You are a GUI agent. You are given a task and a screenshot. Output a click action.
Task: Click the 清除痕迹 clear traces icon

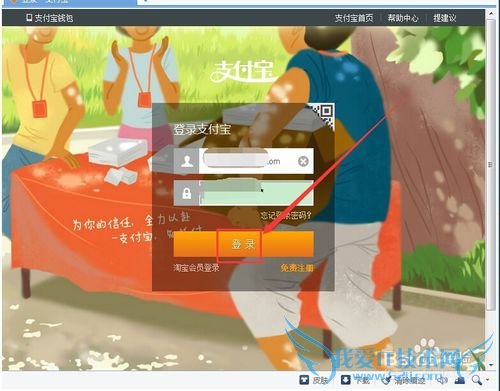[386, 380]
